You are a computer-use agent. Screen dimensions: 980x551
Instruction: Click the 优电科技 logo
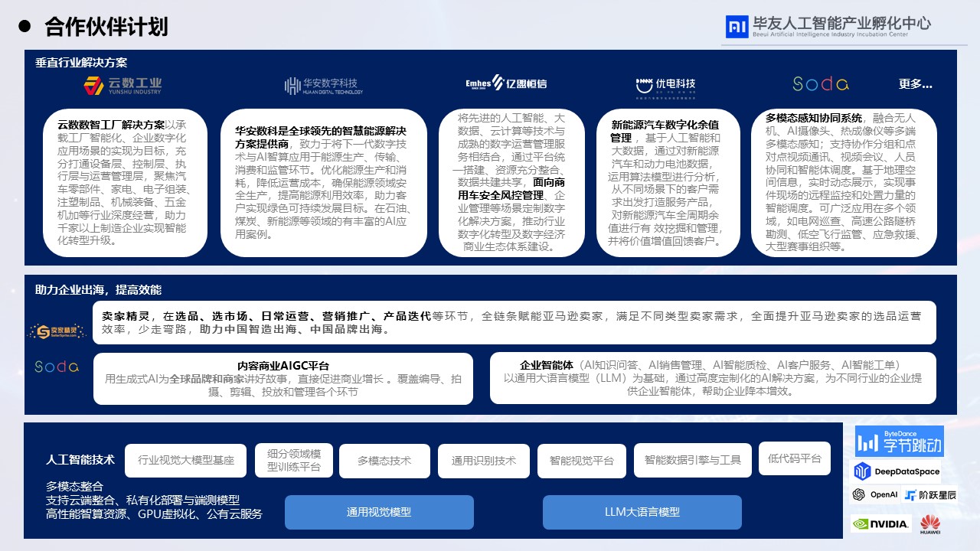click(x=665, y=86)
